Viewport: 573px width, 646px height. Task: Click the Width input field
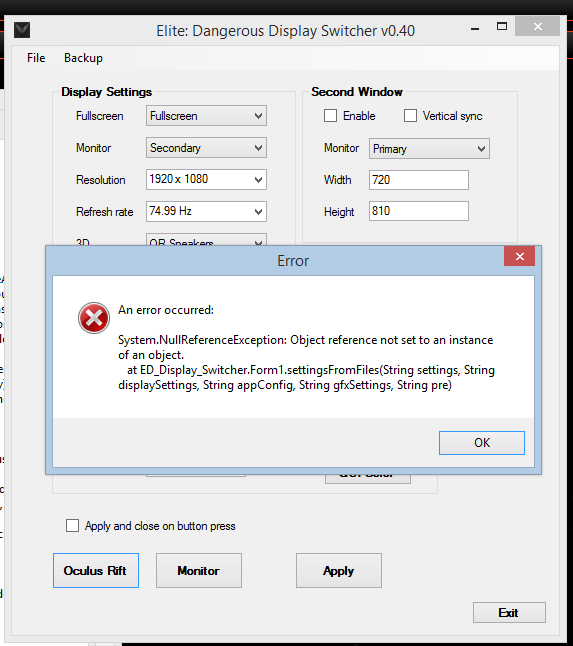click(419, 180)
